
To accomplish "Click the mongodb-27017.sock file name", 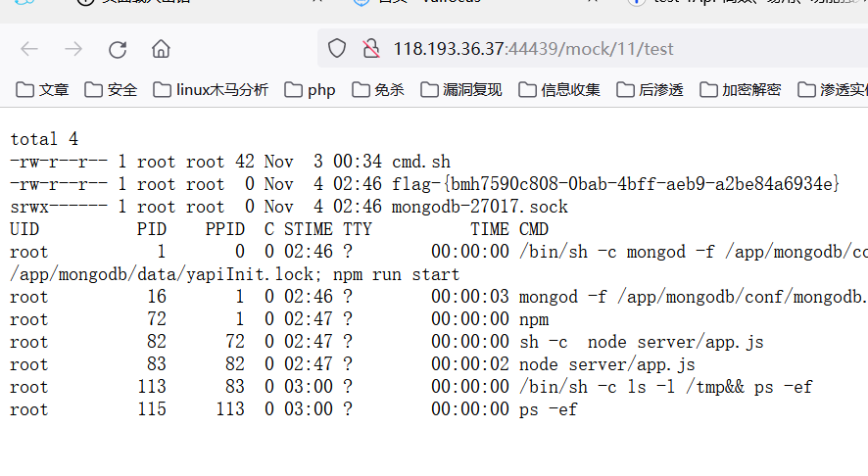I will [480, 207].
